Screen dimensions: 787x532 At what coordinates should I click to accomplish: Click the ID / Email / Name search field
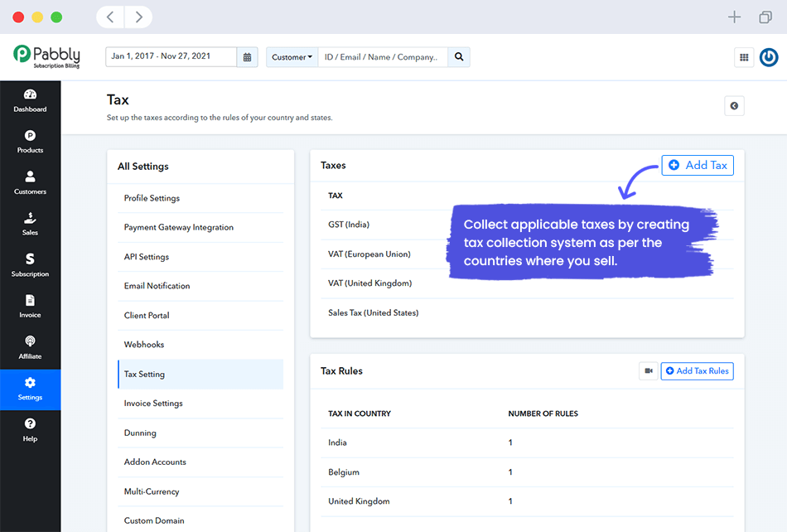tap(383, 57)
